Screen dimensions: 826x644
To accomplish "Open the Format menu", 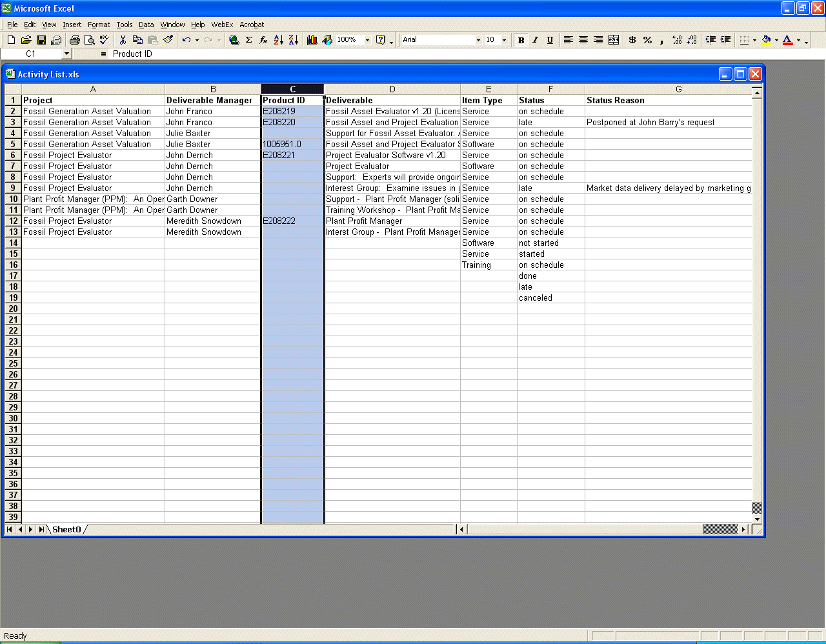I will pyautogui.click(x=99, y=25).
